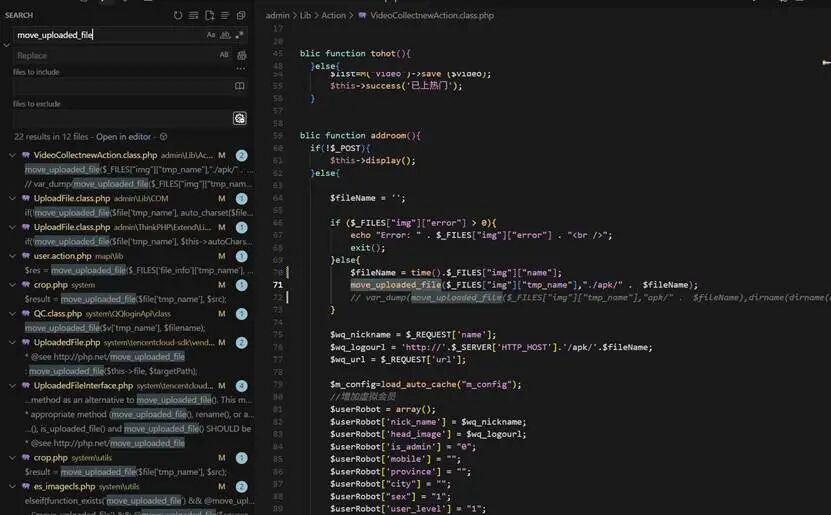Screen dimensions: 831x515
Task: Collapse VideoCollectnewAction.class.php result group
Action: click(12, 155)
